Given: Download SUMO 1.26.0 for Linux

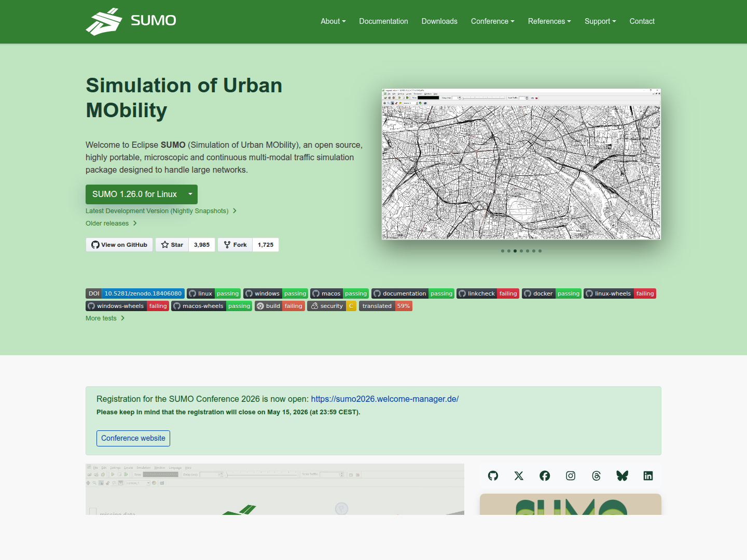Looking at the screenshot, I should click(134, 194).
